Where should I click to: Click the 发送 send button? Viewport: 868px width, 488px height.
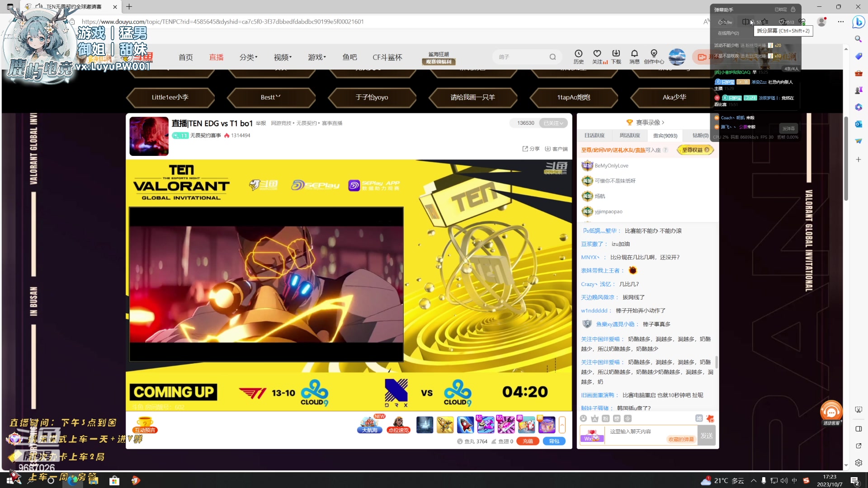(707, 435)
